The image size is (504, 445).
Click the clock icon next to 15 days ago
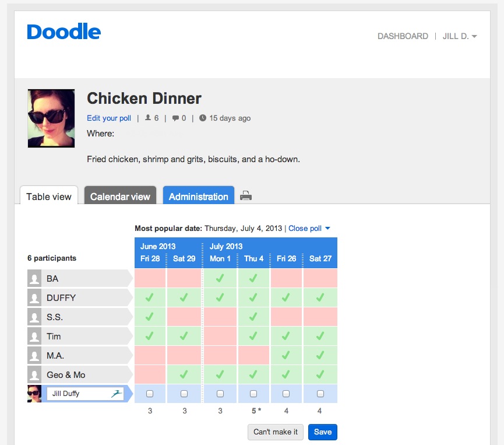(x=203, y=118)
